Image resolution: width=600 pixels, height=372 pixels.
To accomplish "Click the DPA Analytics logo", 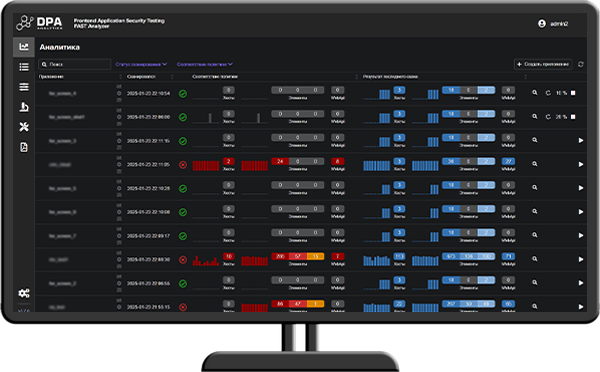I will coord(39,23).
